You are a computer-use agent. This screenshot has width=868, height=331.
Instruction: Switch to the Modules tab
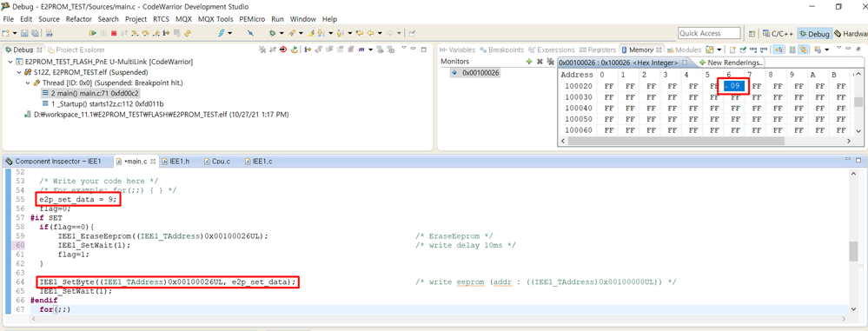coord(685,50)
